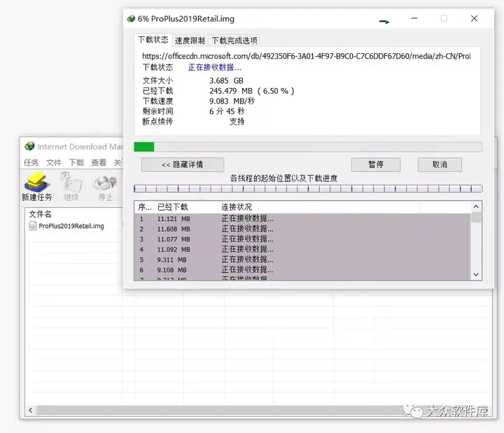Click the speed value 9.083 MB/秒
The image size is (504, 433).
pyautogui.click(x=232, y=101)
